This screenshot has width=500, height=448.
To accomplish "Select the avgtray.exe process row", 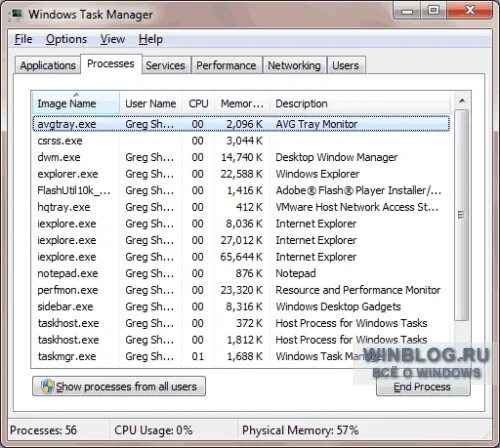I will [x=241, y=124].
